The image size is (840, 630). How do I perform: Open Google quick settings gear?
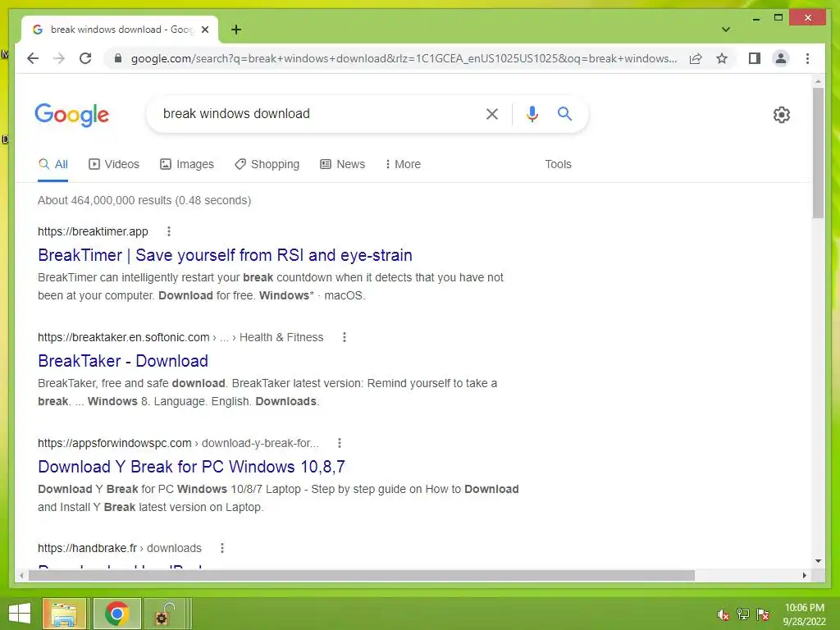coord(781,114)
